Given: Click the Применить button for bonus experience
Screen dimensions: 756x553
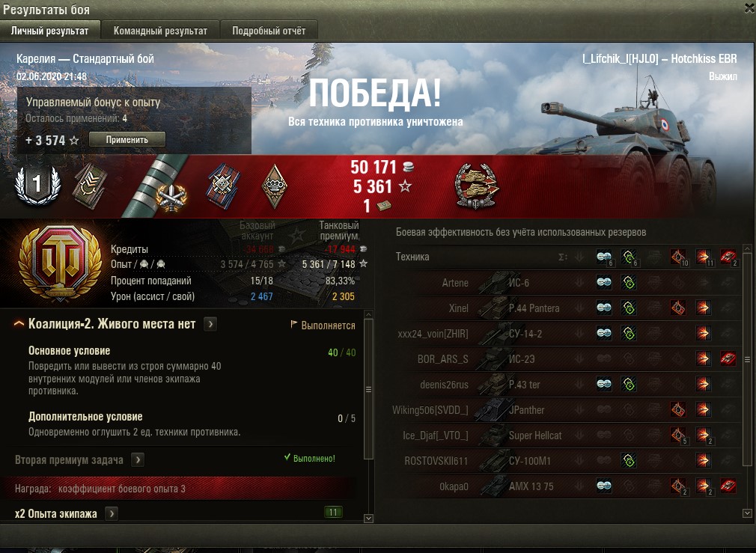Looking at the screenshot, I should point(127,139).
